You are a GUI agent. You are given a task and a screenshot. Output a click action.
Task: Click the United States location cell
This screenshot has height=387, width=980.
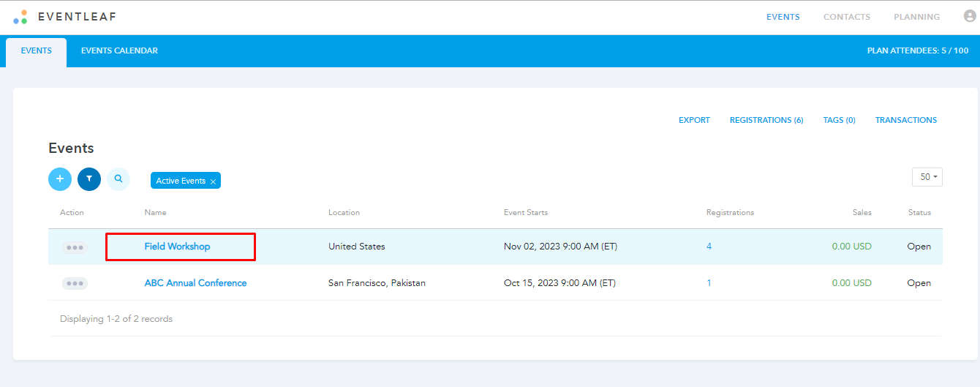[357, 247]
